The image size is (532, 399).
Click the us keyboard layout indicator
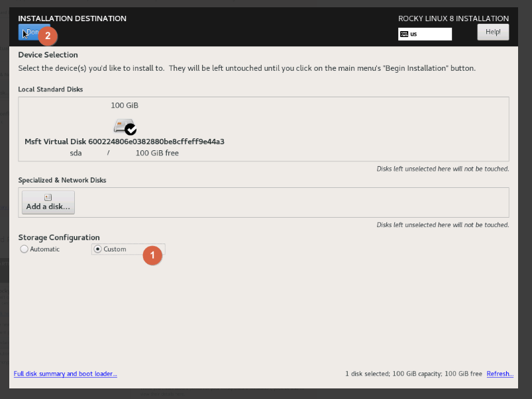(425, 34)
